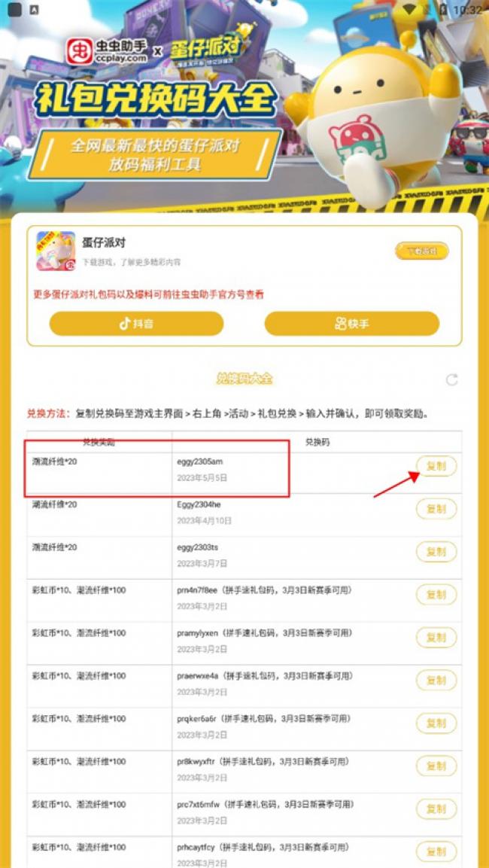Open the 快手 official account button
This screenshot has width=489, height=868.
(x=352, y=324)
